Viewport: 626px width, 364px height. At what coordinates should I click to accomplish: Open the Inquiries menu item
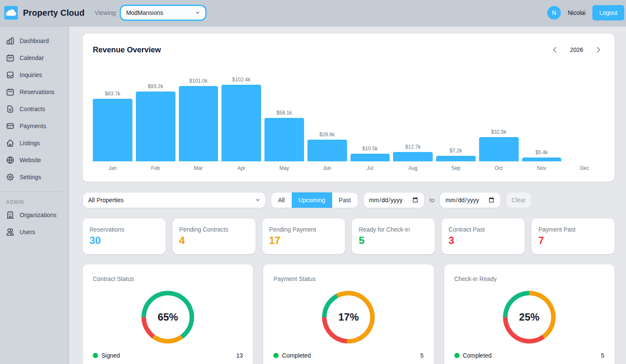(x=34, y=75)
